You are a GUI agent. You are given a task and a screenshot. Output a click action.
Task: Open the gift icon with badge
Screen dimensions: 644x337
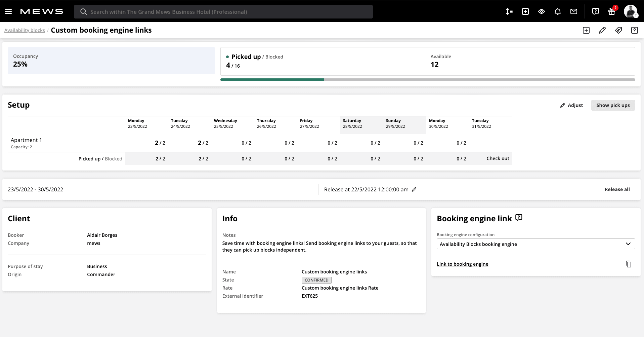pyautogui.click(x=612, y=11)
